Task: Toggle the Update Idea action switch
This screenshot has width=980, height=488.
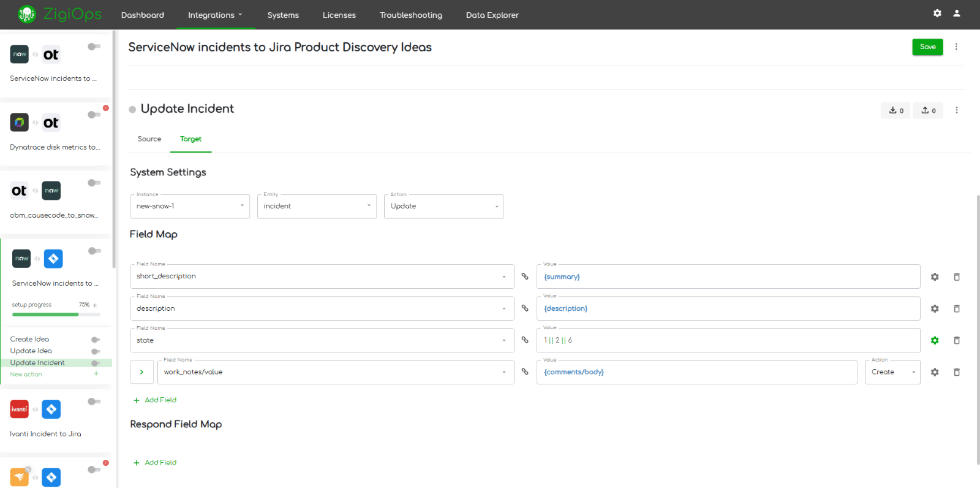Action: point(96,351)
